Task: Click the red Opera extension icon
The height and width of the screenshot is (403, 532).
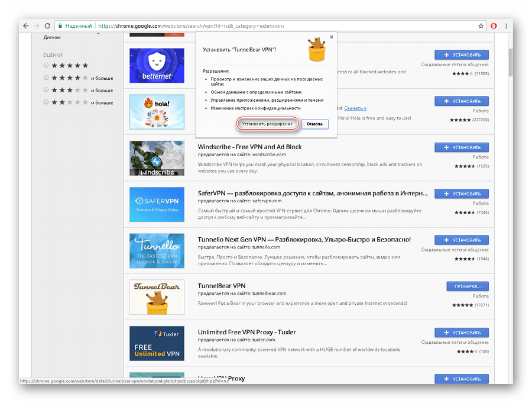Action: [x=494, y=26]
